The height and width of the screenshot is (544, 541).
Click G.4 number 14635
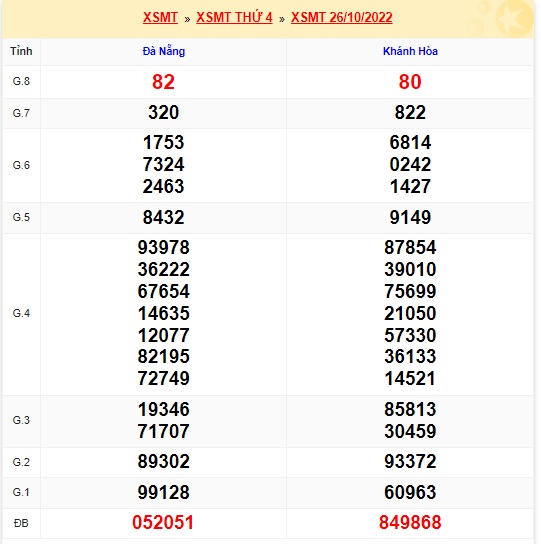(163, 313)
